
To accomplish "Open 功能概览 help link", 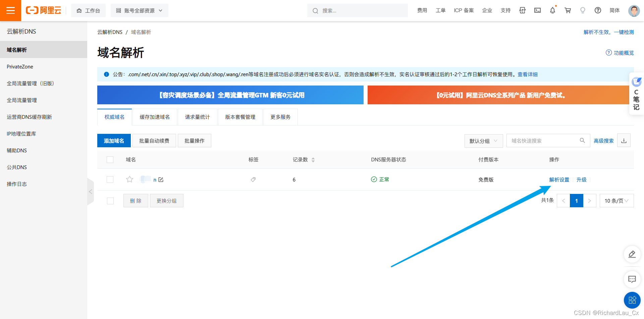I will [x=620, y=53].
